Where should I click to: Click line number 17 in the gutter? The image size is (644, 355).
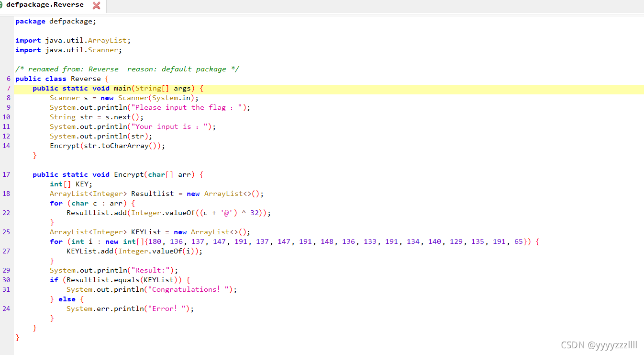pyautogui.click(x=6, y=174)
